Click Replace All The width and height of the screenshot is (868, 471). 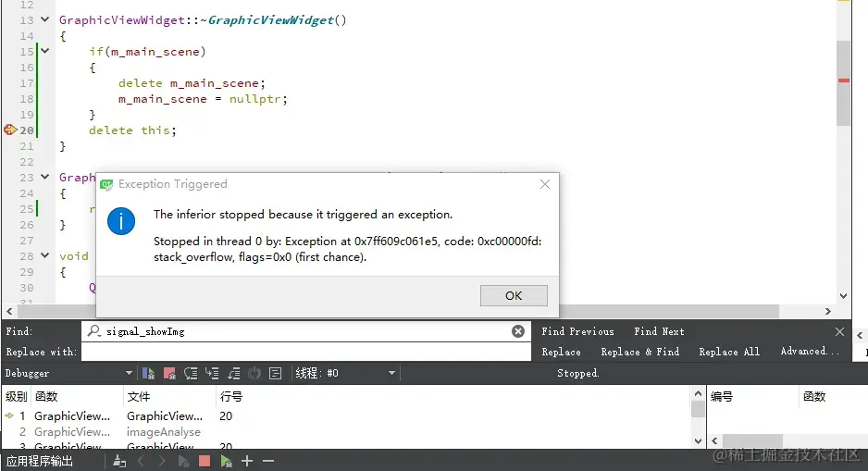click(729, 352)
